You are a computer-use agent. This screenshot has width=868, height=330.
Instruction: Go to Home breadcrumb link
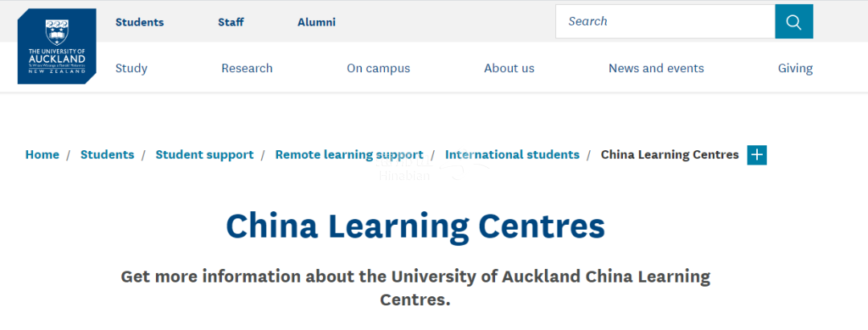(x=42, y=155)
